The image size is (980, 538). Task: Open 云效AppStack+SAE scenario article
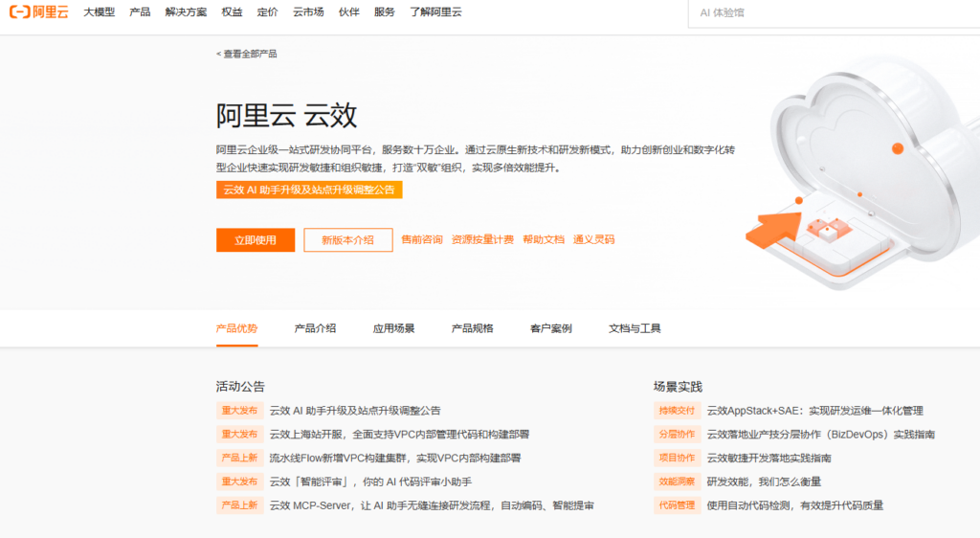[x=815, y=411]
